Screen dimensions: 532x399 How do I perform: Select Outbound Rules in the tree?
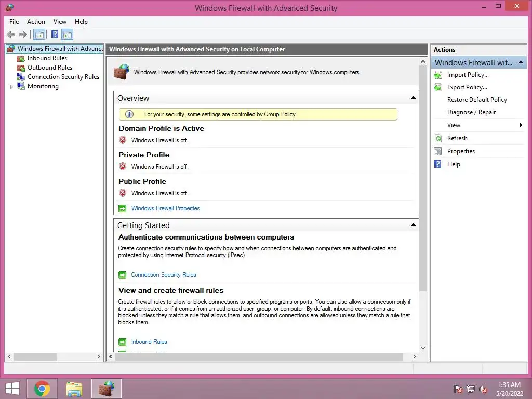pyautogui.click(x=50, y=68)
